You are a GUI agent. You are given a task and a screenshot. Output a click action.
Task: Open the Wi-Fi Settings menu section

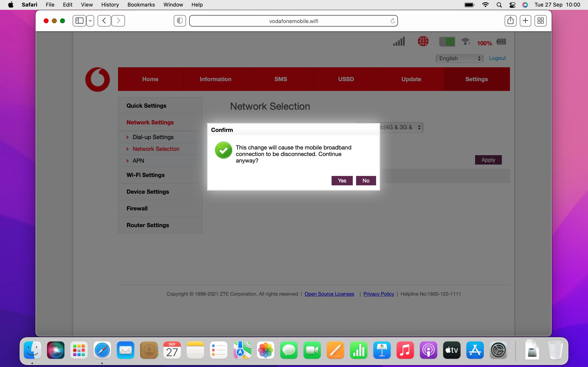[146, 175]
